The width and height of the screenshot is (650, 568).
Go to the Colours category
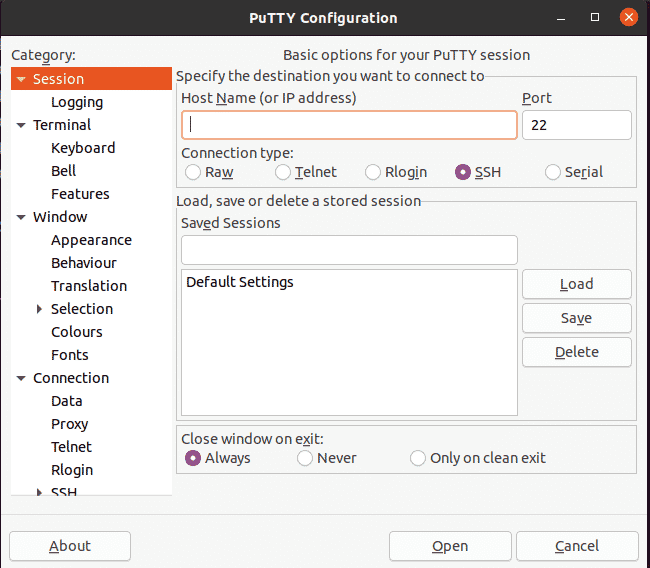pos(77,332)
